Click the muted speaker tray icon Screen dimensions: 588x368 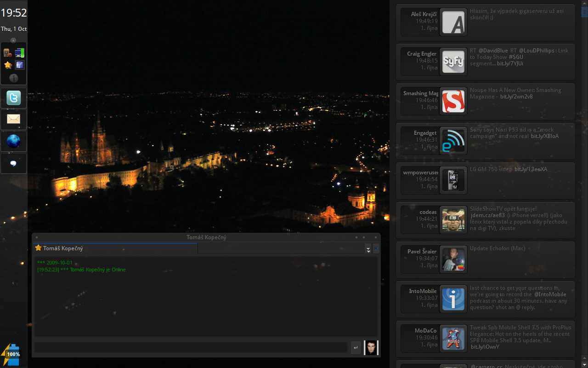click(x=8, y=52)
